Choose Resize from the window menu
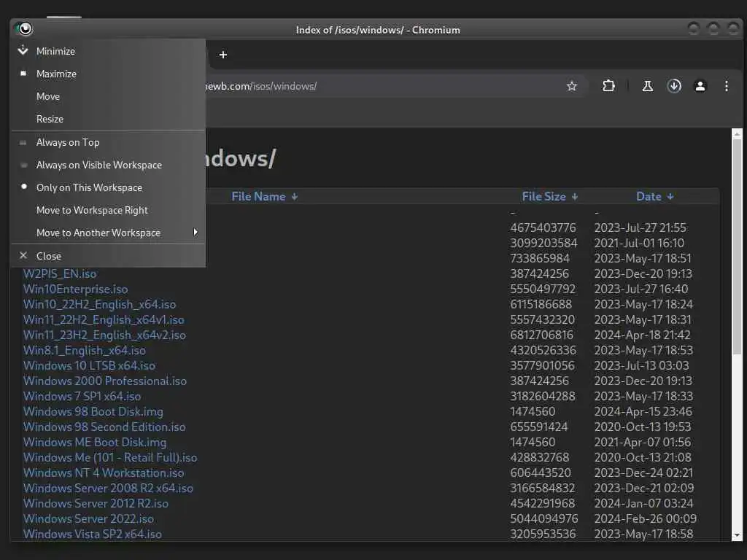The width and height of the screenshot is (747, 560). [108, 119]
